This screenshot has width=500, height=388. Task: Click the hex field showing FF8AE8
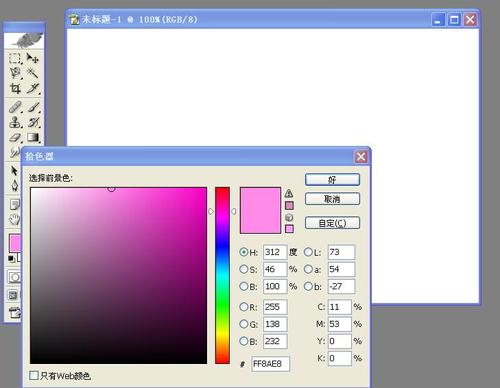[270, 364]
